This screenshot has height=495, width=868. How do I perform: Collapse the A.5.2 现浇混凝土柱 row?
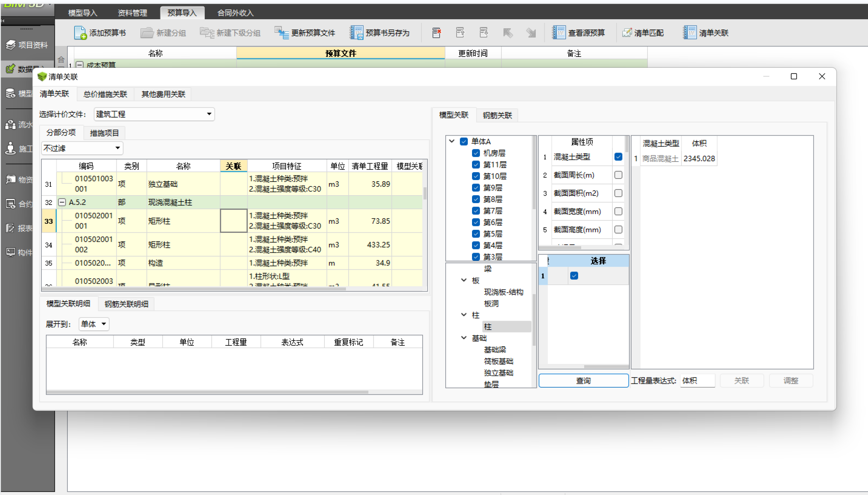click(62, 202)
